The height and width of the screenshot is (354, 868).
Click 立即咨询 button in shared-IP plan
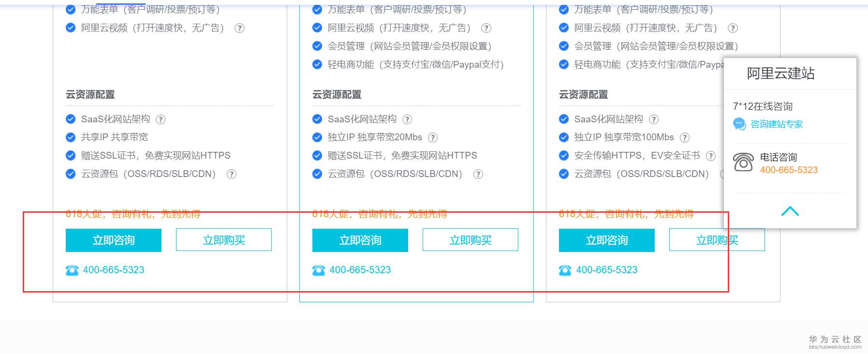(114, 240)
